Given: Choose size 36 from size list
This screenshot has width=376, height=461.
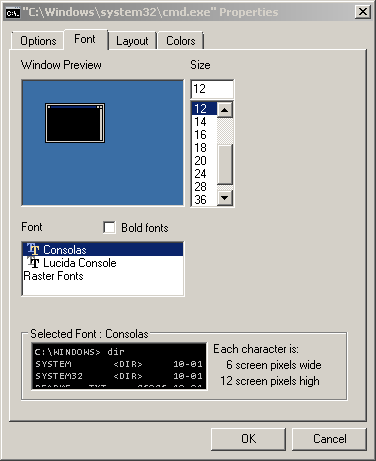Looking at the screenshot, I should pyautogui.click(x=204, y=200).
